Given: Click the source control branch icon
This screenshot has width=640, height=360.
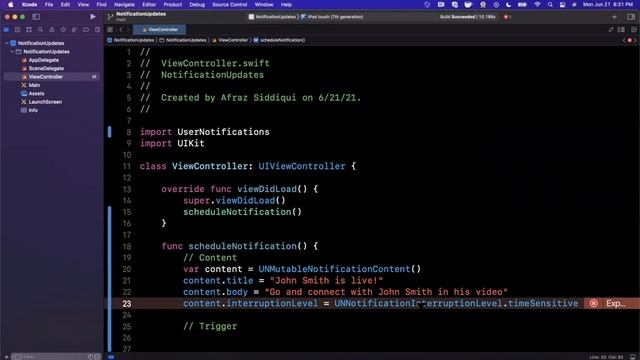Looking at the screenshot, I should click(110, 16).
